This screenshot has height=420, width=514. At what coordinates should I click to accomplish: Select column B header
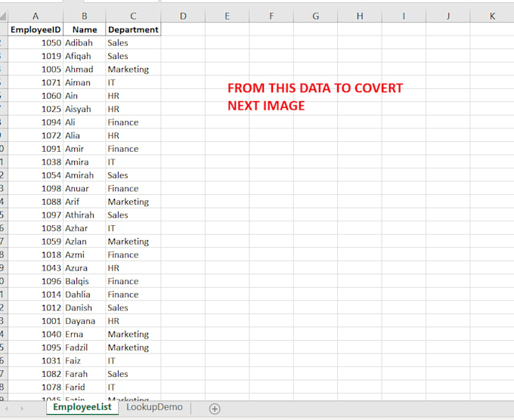point(84,16)
